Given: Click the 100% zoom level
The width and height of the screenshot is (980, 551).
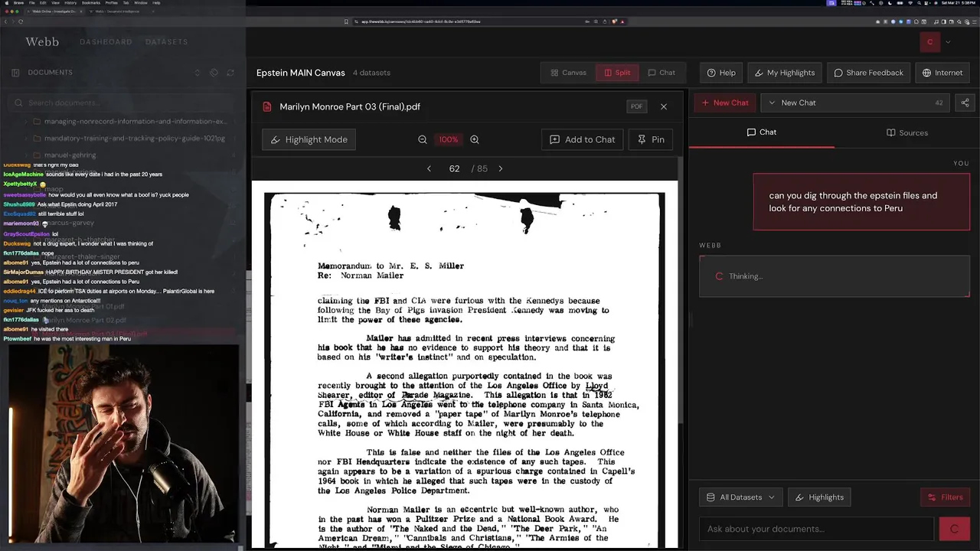Looking at the screenshot, I should pyautogui.click(x=449, y=139).
